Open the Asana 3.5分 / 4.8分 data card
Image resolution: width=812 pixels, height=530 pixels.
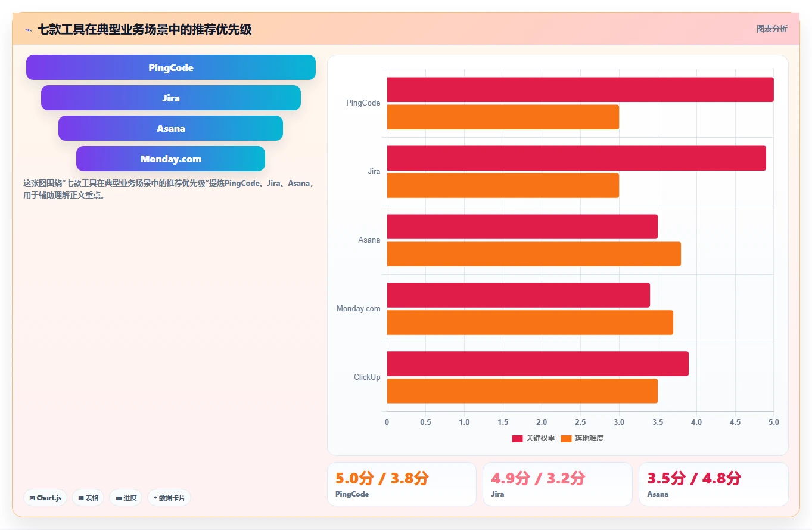coord(713,484)
